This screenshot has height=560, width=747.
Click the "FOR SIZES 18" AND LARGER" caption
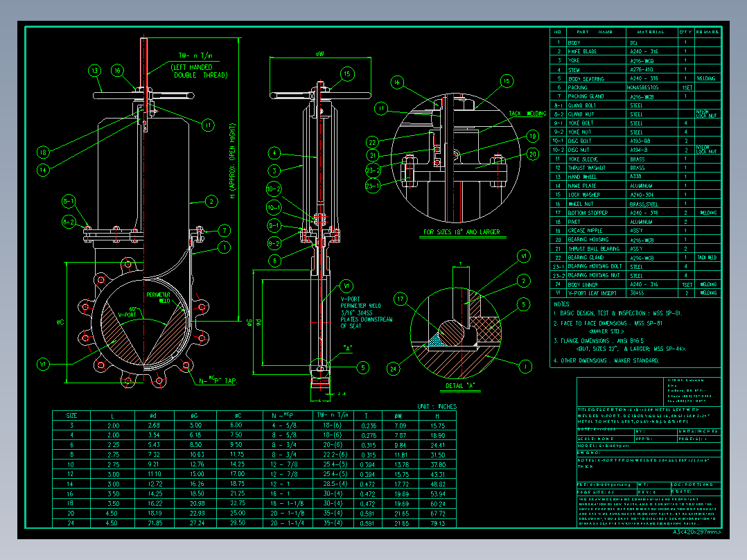(461, 232)
